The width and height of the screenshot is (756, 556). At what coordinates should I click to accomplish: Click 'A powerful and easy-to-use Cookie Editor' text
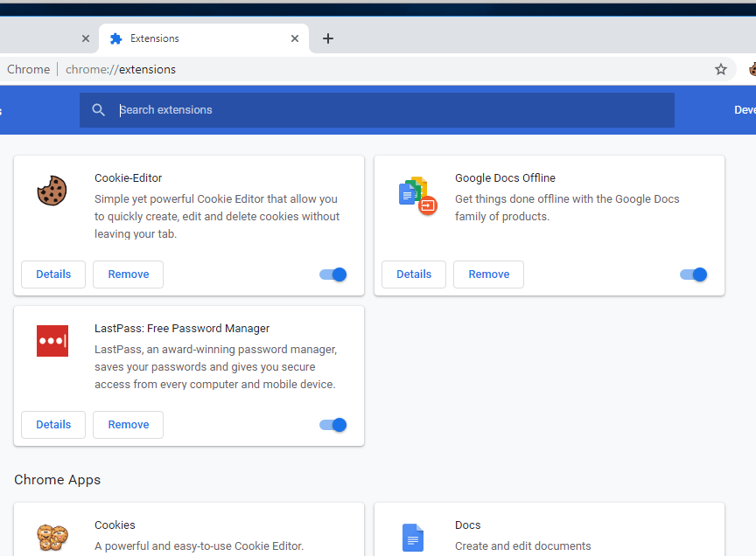point(199,546)
